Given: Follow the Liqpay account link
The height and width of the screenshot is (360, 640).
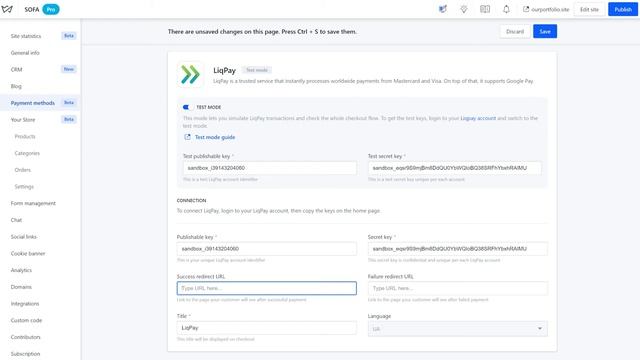Looking at the screenshot, I should pyautogui.click(x=478, y=118).
